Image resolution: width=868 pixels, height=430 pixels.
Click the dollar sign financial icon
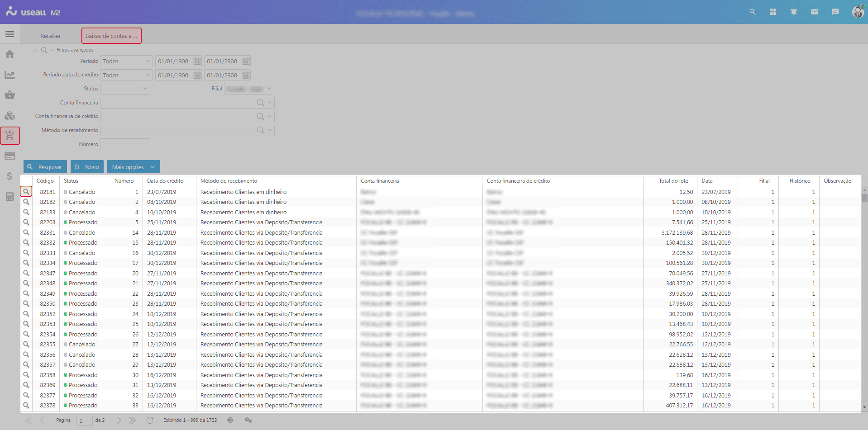click(10, 176)
